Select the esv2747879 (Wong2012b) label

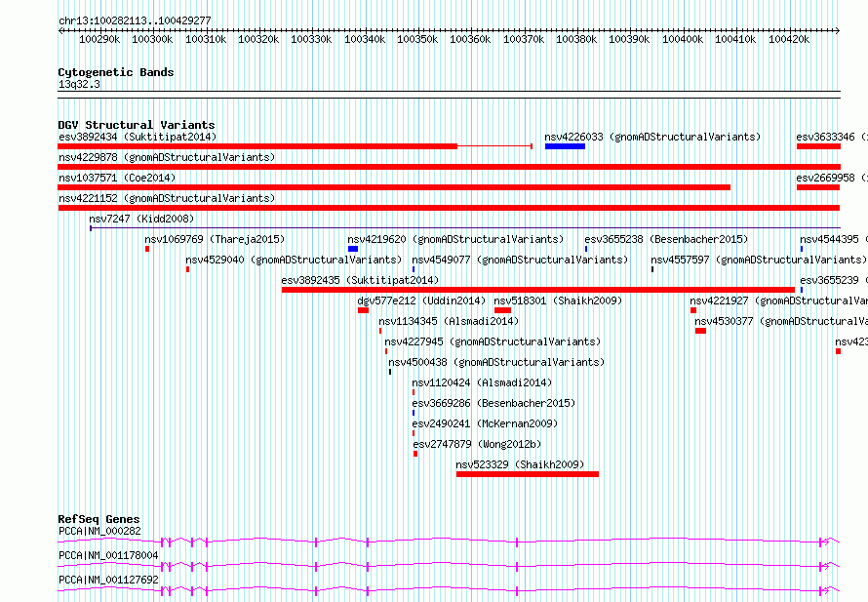(x=477, y=444)
